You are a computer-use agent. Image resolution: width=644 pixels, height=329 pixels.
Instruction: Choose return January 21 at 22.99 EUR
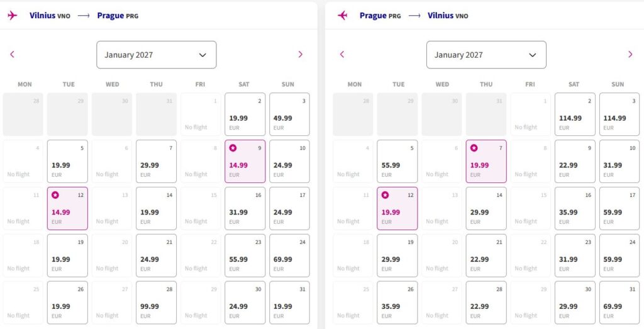point(486,255)
